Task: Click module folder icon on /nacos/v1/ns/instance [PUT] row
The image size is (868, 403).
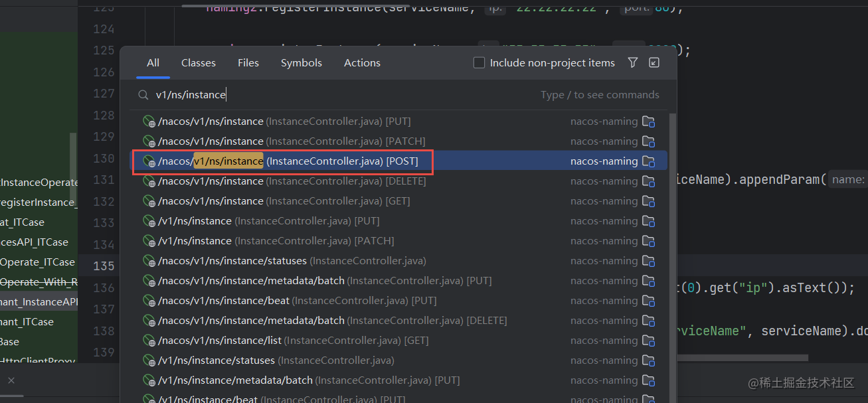Action: (x=649, y=121)
